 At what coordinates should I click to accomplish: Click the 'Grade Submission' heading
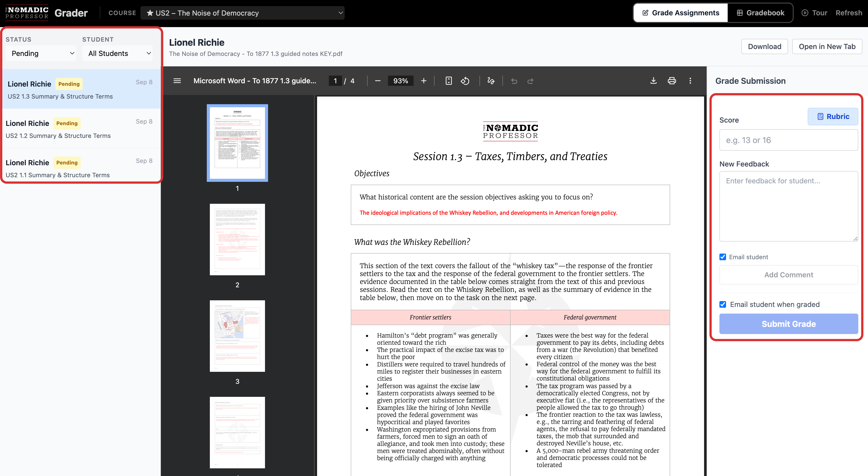750,81
